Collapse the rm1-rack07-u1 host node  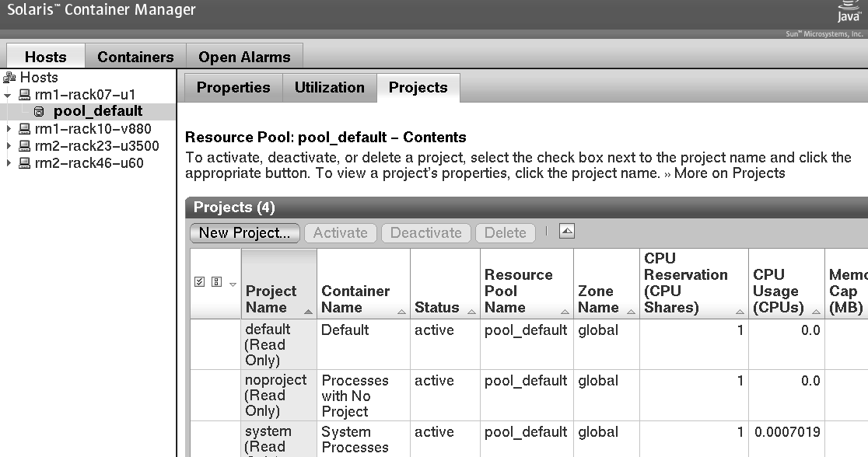click(8, 95)
